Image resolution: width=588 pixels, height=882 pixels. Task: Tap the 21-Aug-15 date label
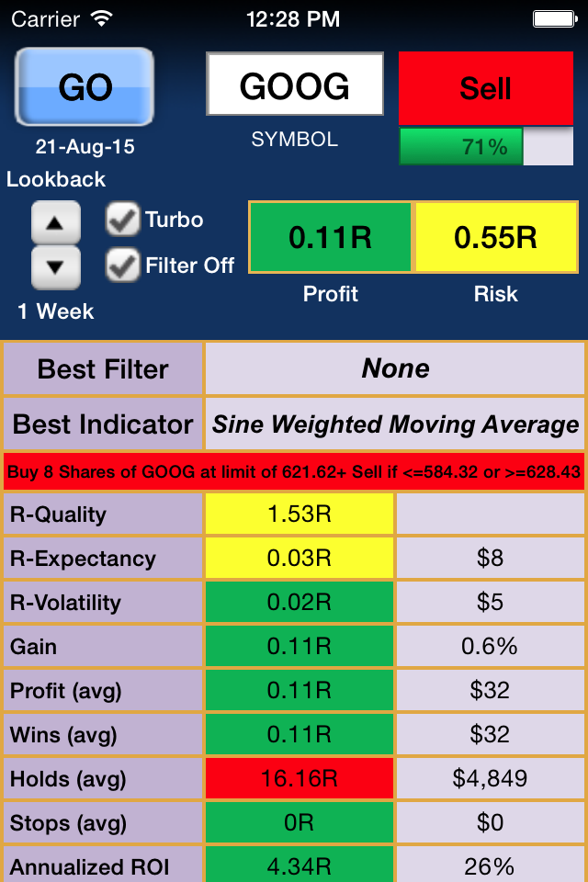(x=85, y=147)
